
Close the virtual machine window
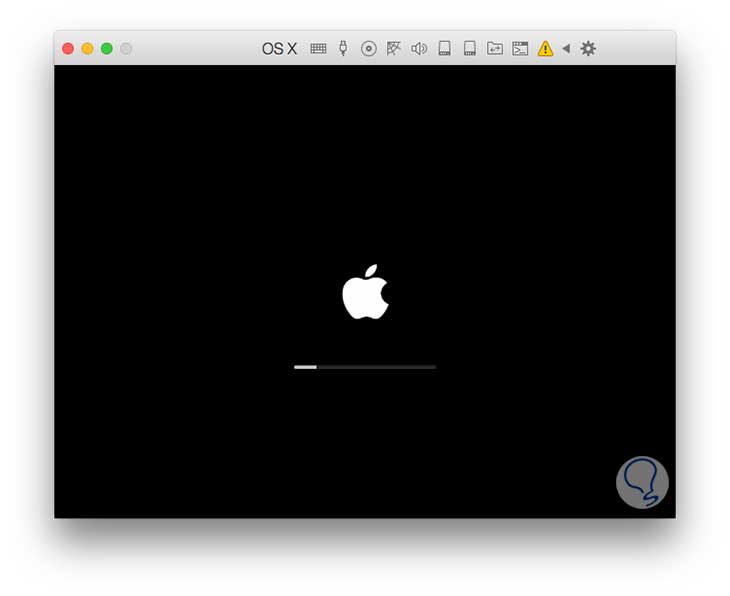point(68,48)
